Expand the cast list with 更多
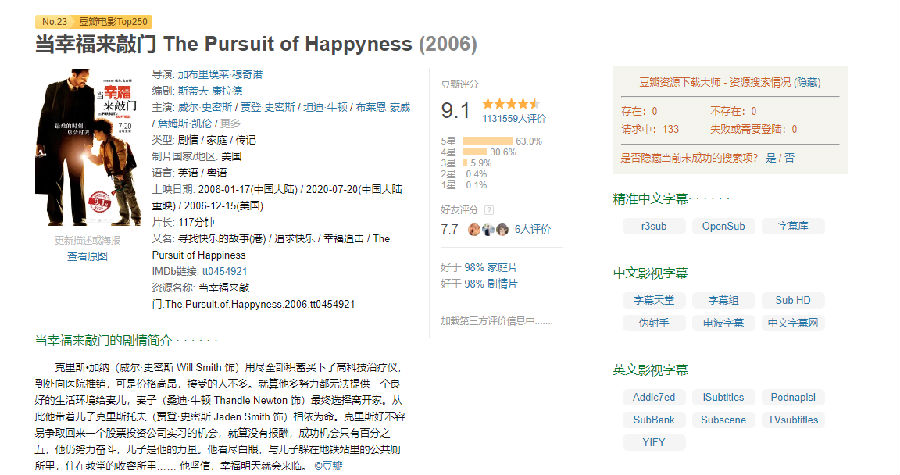Screen dimensions: 900x475 pos(230,123)
